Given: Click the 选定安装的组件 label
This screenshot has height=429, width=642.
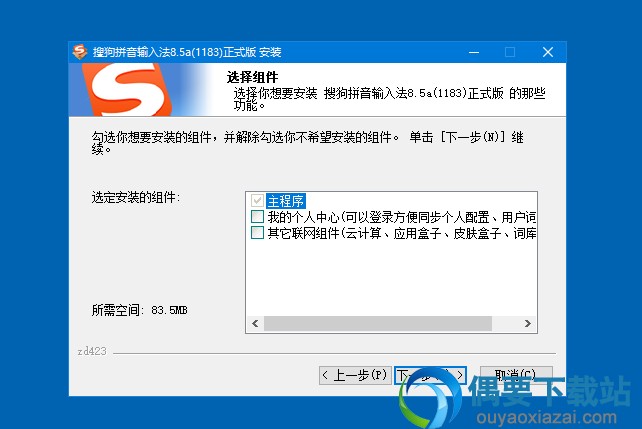Looking at the screenshot, I should [136, 197].
